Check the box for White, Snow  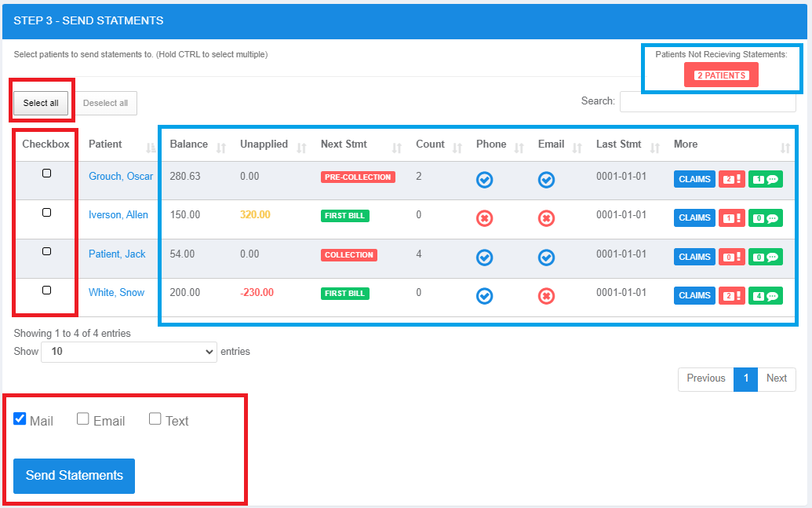46,291
